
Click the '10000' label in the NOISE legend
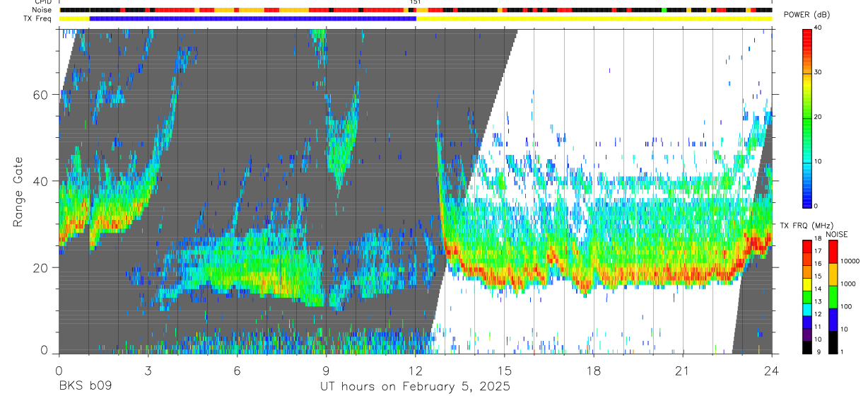849,262
